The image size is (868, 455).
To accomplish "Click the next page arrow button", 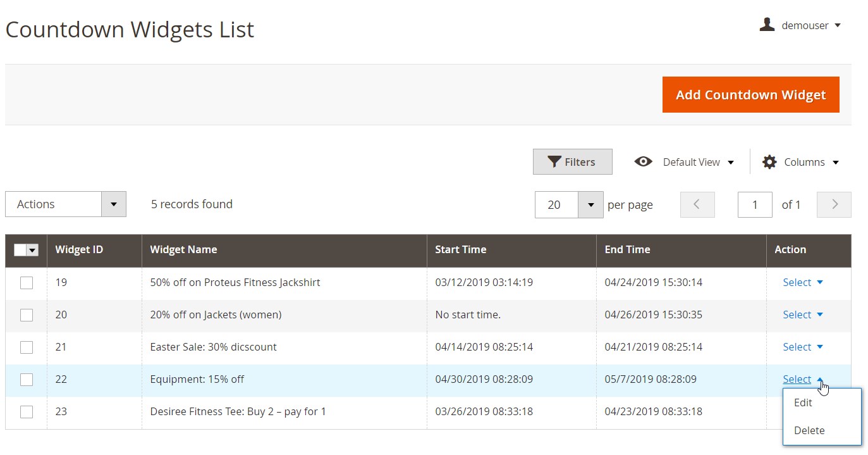I will (x=834, y=204).
